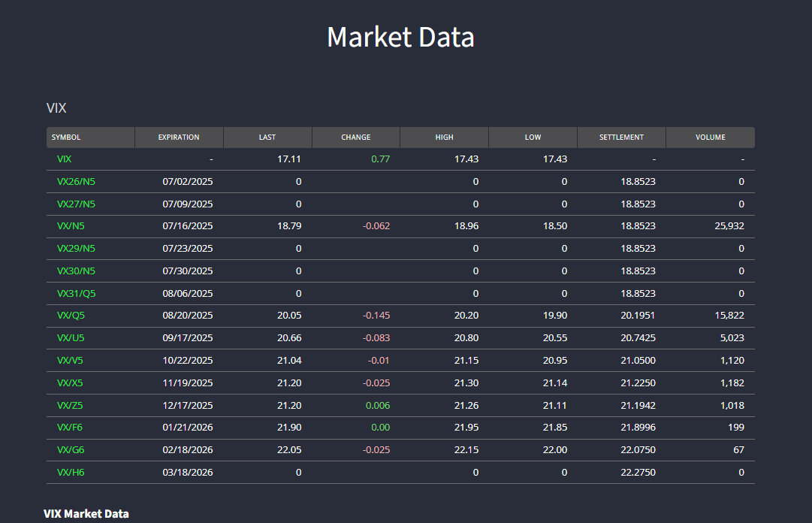The image size is (812, 523).
Task: Click the LAST column header
Action: (267, 138)
